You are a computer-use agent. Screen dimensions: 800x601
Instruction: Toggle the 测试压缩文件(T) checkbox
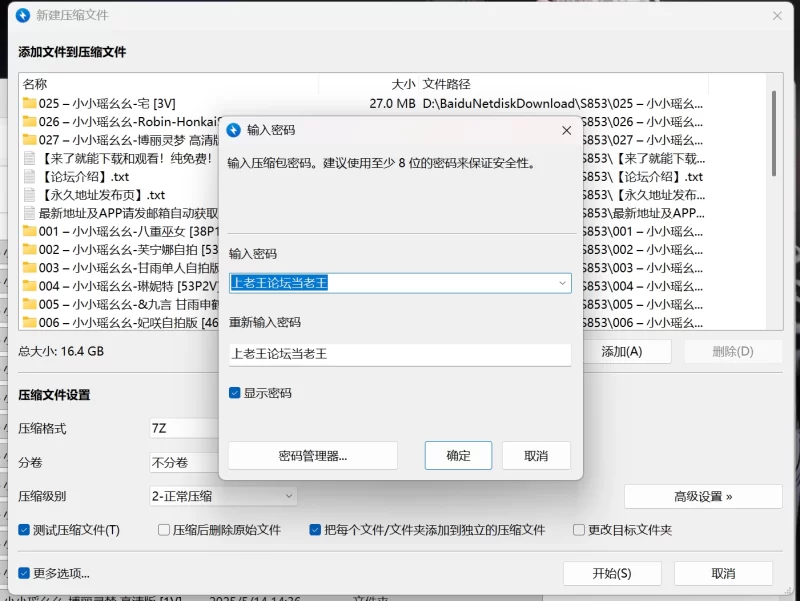25,530
